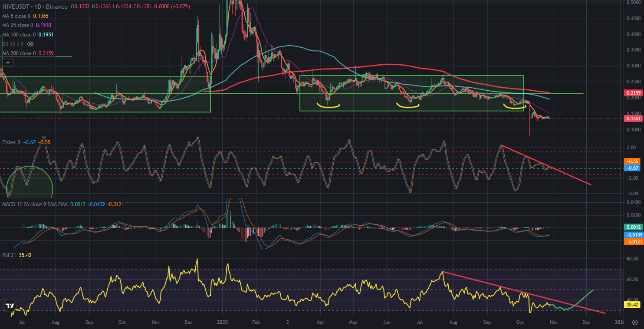The height and width of the screenshot is (329, 644).
Task: Open chart settings gear on time axis
Action: [x=635, y=322]
